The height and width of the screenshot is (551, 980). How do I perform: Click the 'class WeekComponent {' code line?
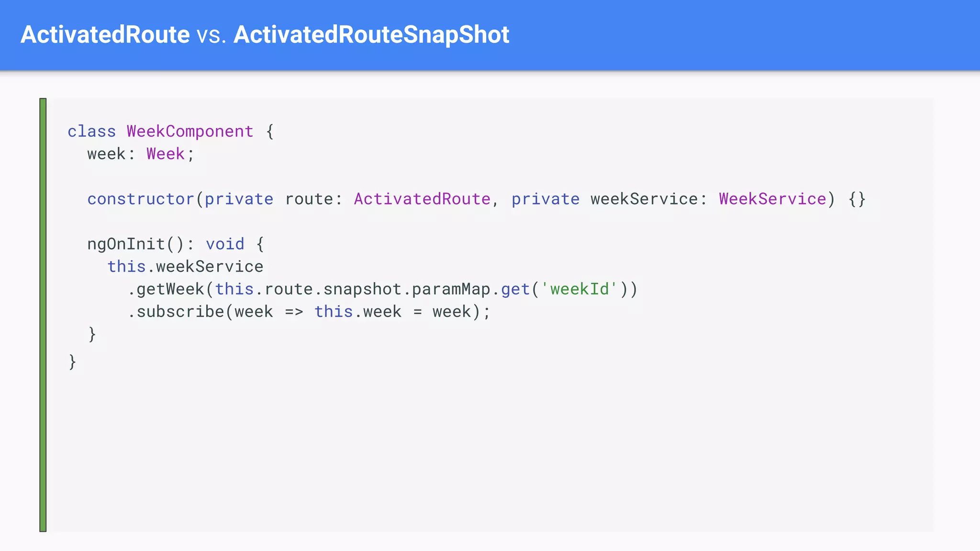click(171, 132)
